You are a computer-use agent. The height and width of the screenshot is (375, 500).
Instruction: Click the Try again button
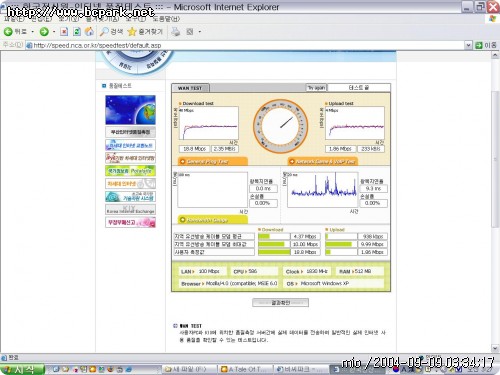[316, 88]
